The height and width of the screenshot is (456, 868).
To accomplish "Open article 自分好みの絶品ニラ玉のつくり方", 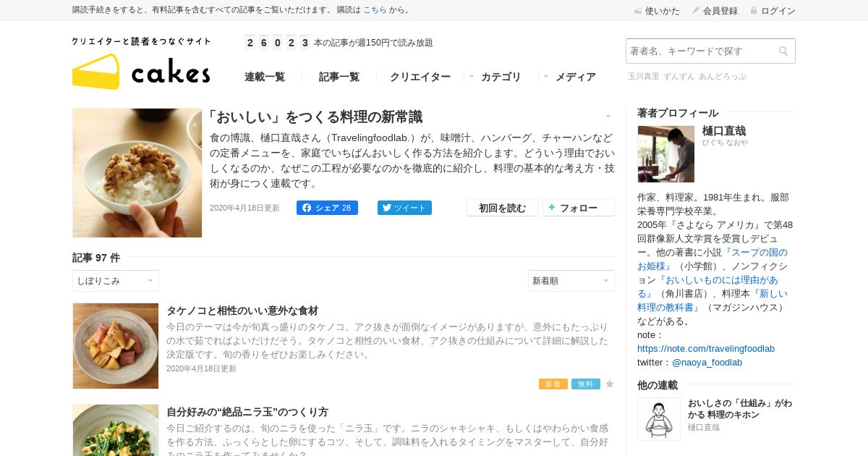I will click(x=247, y=412).
